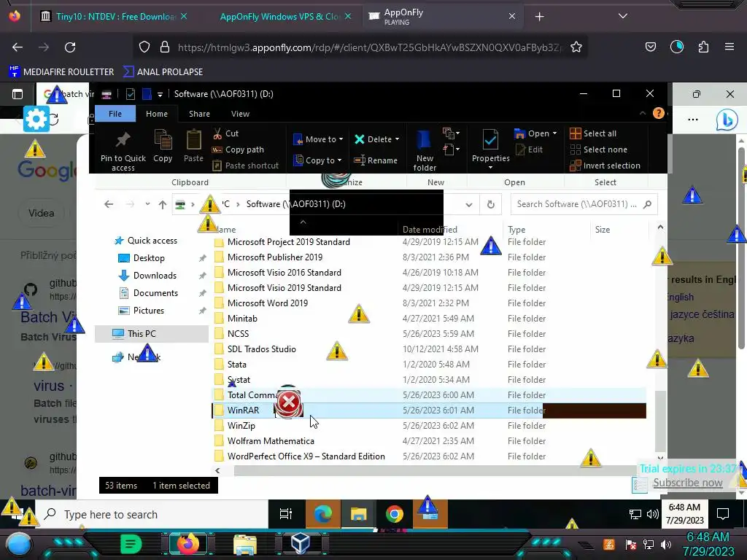Click the Explorer back arrow
This screenshot has width=747, height=560.
click(x=109, y=204)
